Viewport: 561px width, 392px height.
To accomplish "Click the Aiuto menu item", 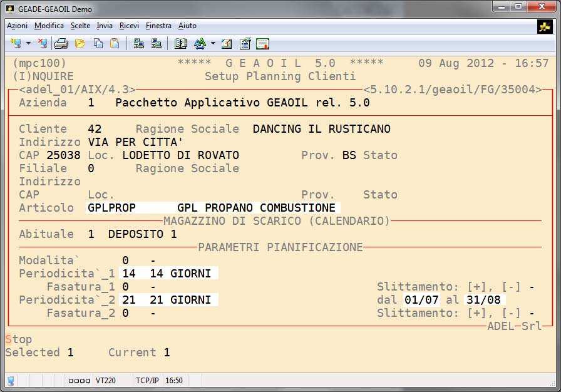I will pyautogui.click(x=187, y=26).
